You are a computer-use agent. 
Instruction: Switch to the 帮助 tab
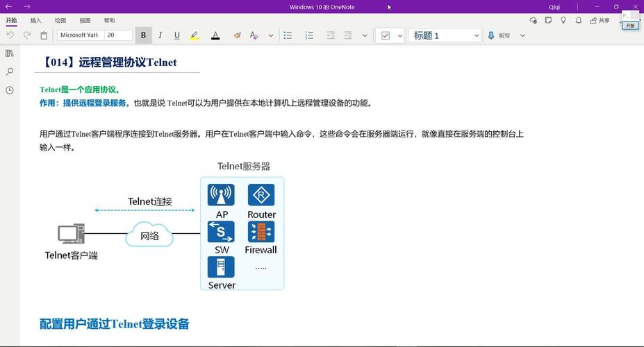[x=109, y=20]
